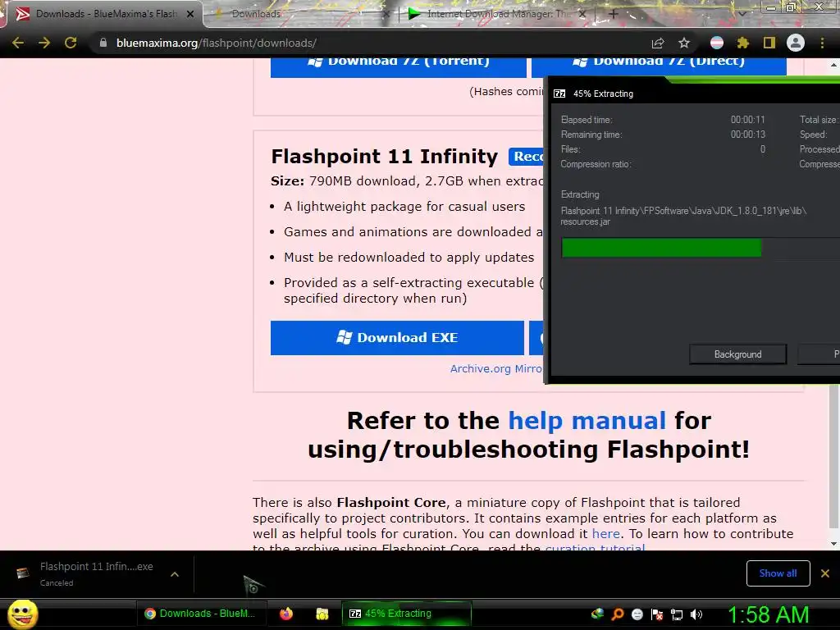
Task: Open the network tray icon
Action: click(x=677, y=614)
